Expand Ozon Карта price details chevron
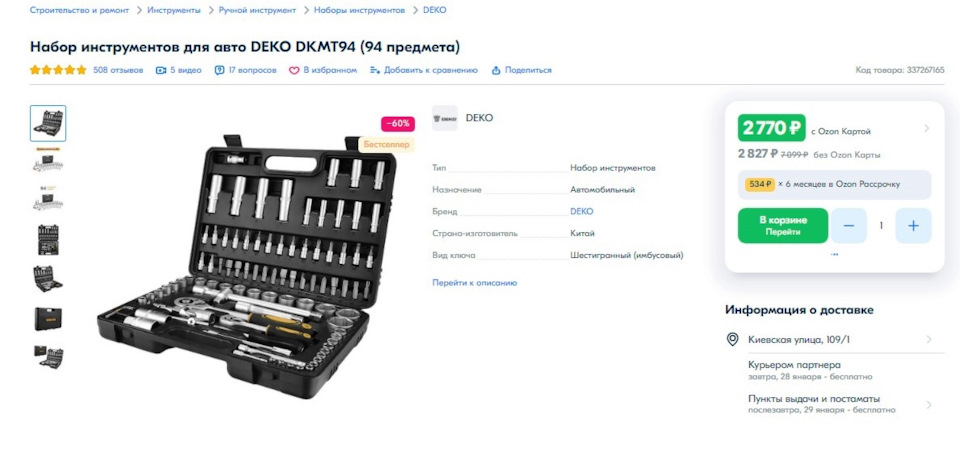Image resolution: width=960 pixels, height=453 pixels. tap(926, 129)
